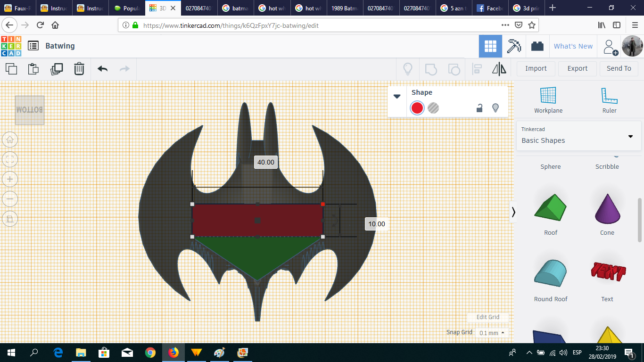Open the Firefox page actions menu
Screen dimensions: 644x362
[x=505, y=25]
